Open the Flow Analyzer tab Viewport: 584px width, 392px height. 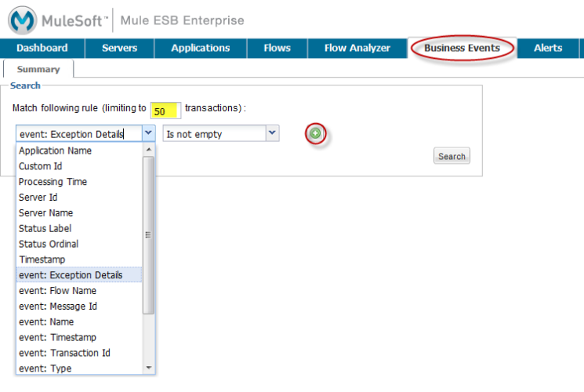click(x=357, y=49)
